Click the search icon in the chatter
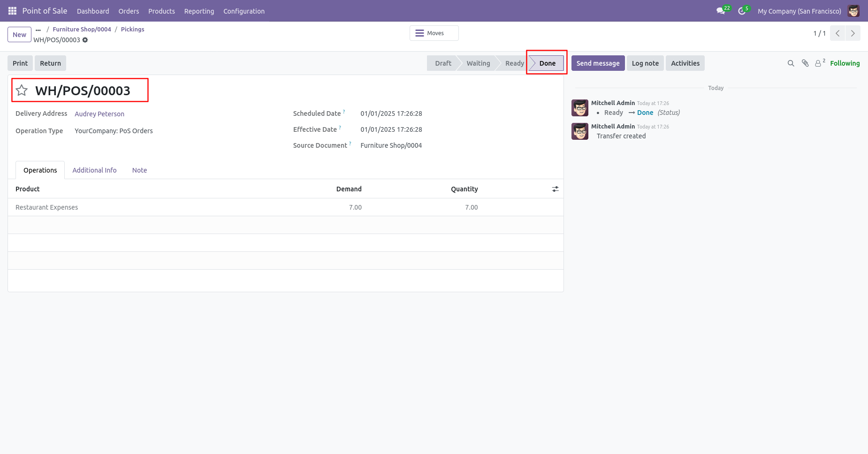 [x=791, y=63]
